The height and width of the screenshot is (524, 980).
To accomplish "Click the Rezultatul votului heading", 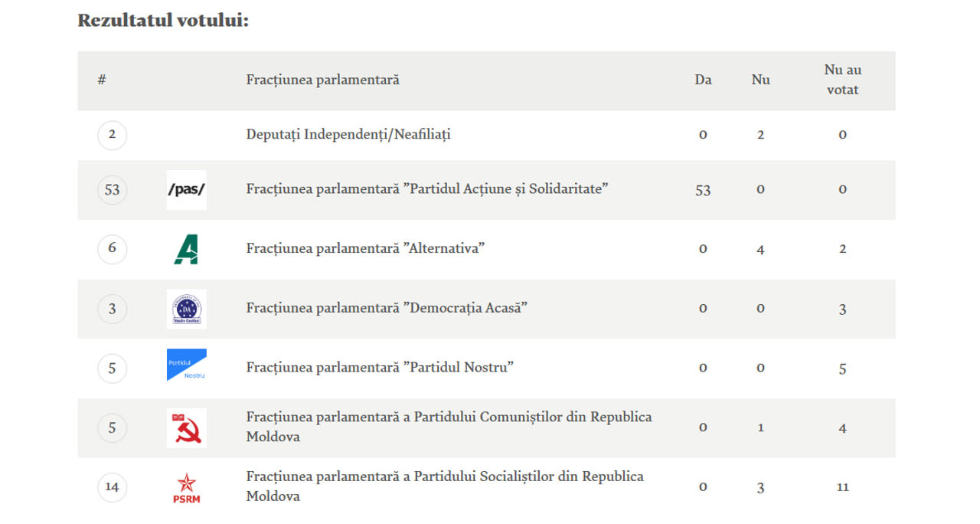I will coord(163,21).
